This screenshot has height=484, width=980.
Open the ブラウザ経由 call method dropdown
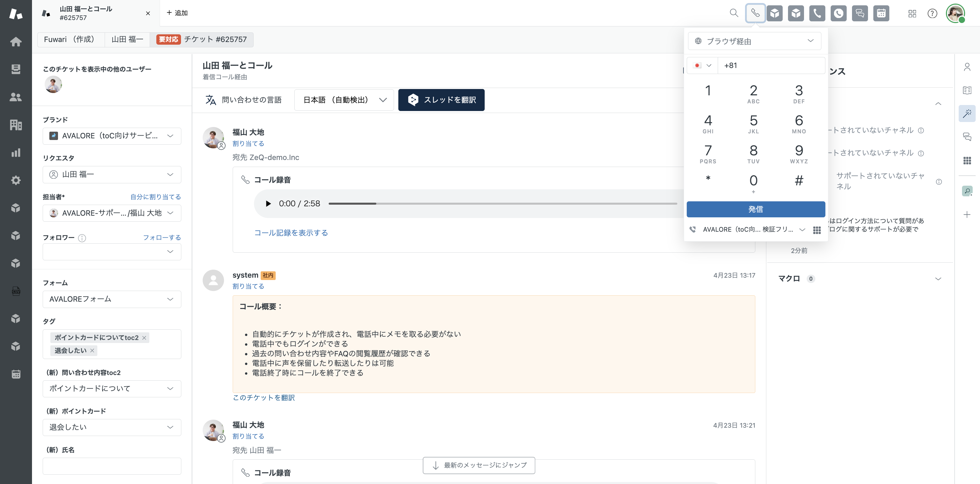pyautogui.click(x=754, y=41)
